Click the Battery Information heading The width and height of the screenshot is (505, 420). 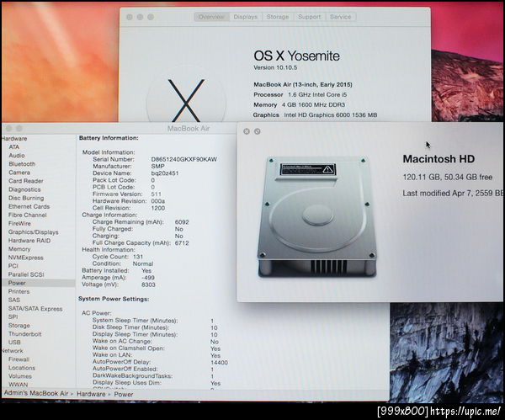click(x=109, y=138)
